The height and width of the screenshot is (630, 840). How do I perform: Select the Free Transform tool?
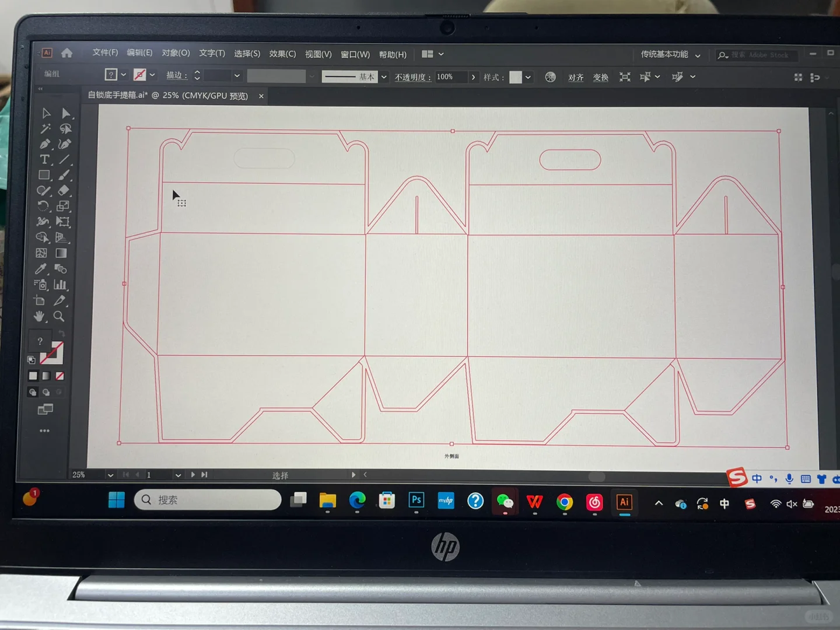[x=62, y=222]
